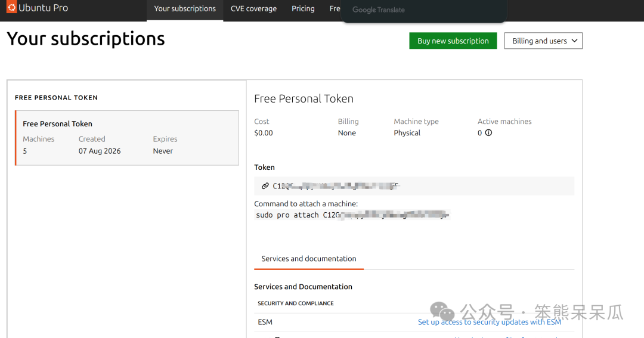
Task: Switch to Services and documentation tab
Action: coord(309,259)
